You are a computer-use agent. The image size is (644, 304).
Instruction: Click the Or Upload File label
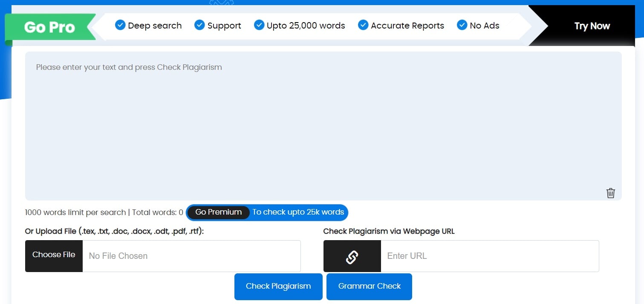tap(114, 232)
